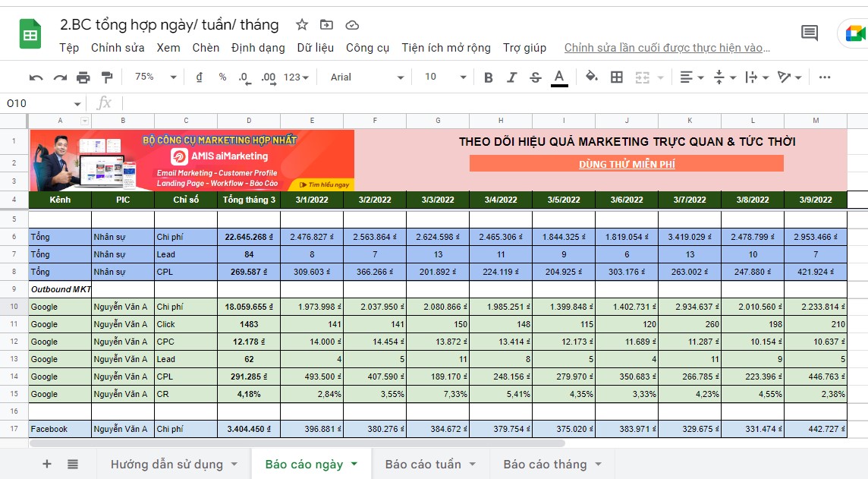Click the DÙNG THỬ MIỄN PHÍ link
The height and width of the screenshot is (479, 868).
(x=627, y=164)
